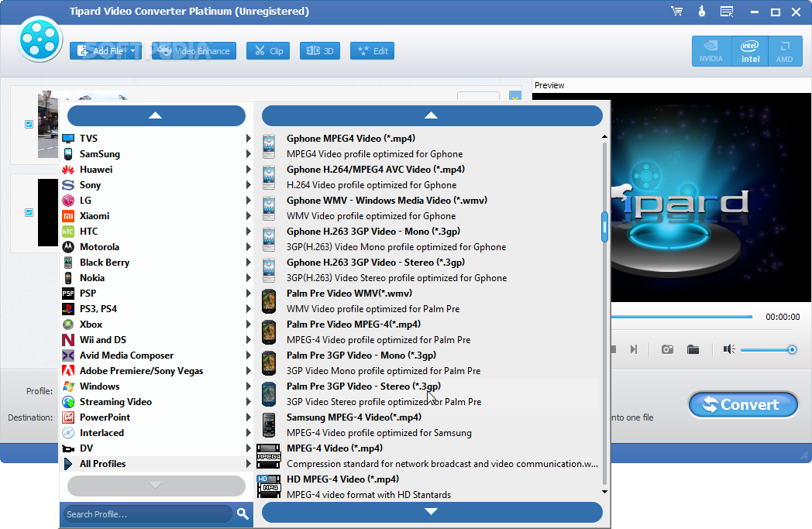Click the Convert button
The image size is (812, 529).
[742, 405]
